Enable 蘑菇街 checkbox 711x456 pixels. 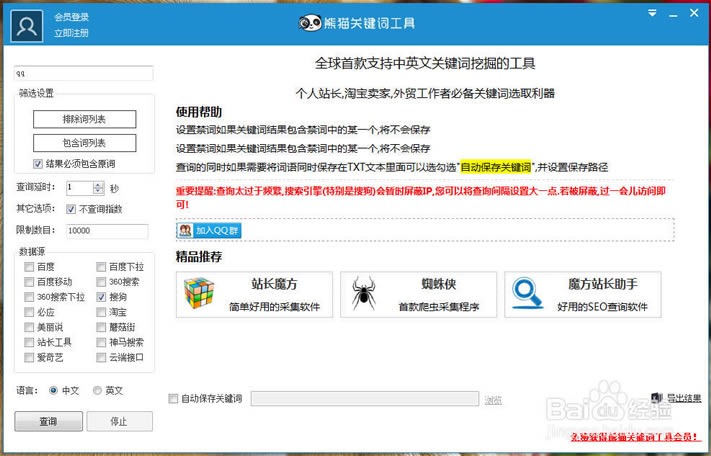(101, 327)
